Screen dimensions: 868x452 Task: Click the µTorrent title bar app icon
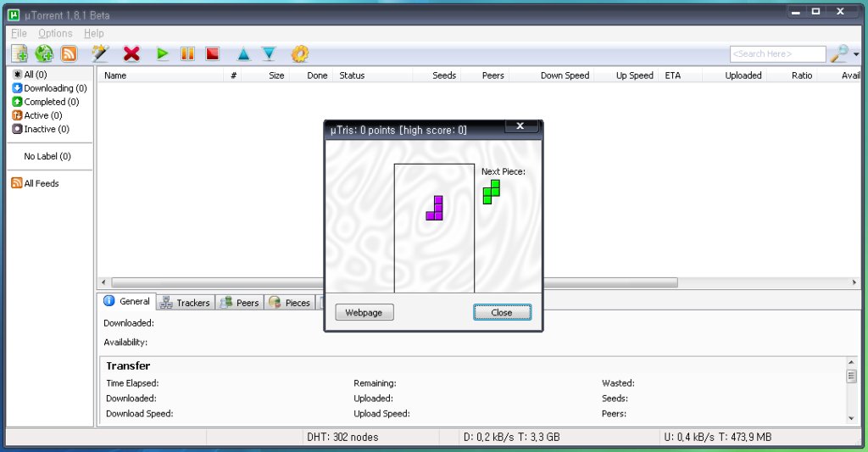pos(14,15)
